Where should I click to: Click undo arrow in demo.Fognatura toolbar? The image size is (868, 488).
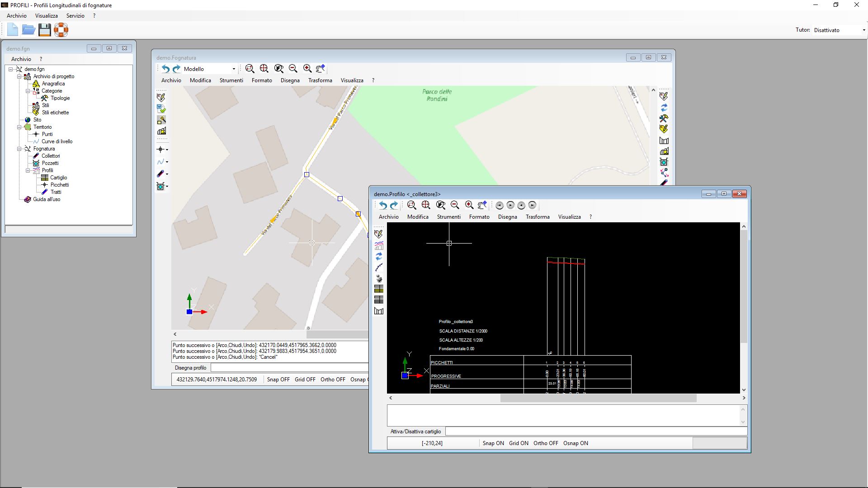point(165,69)
